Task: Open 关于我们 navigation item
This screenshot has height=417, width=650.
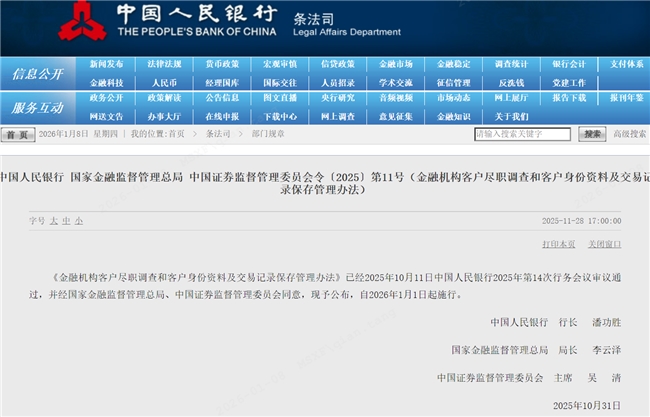Action: tap(511, 117)
